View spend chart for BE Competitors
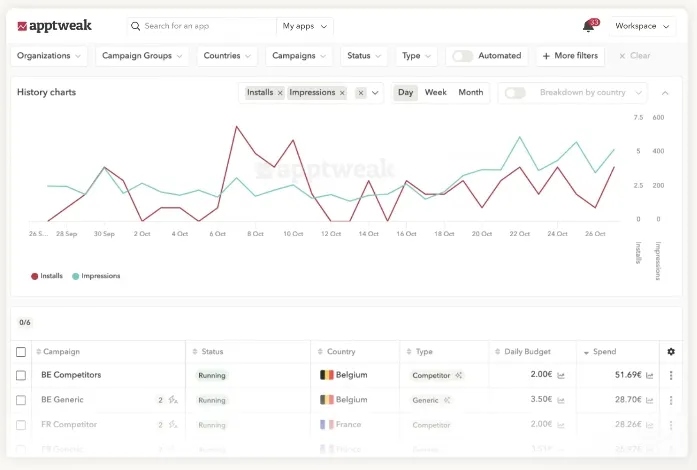697x470 pixels. (x=650, y=375)
